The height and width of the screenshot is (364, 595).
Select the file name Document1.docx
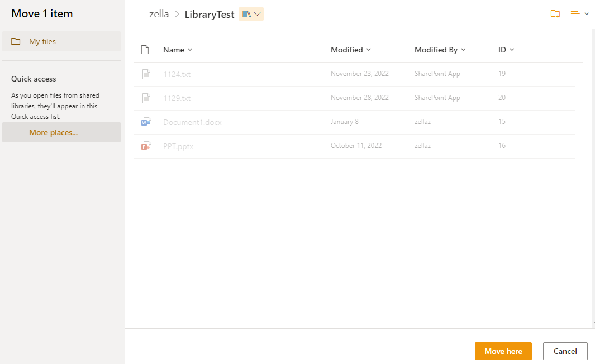point(192,122)
